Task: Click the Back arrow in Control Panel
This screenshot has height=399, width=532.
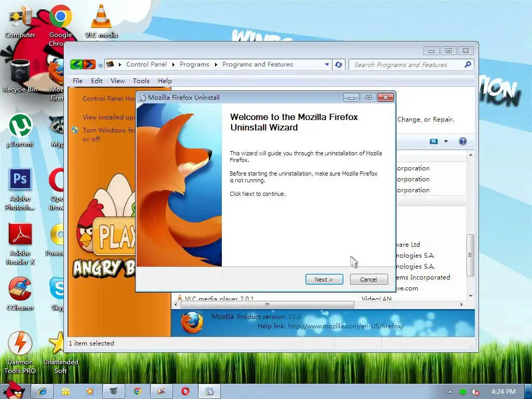Action: 77,64
